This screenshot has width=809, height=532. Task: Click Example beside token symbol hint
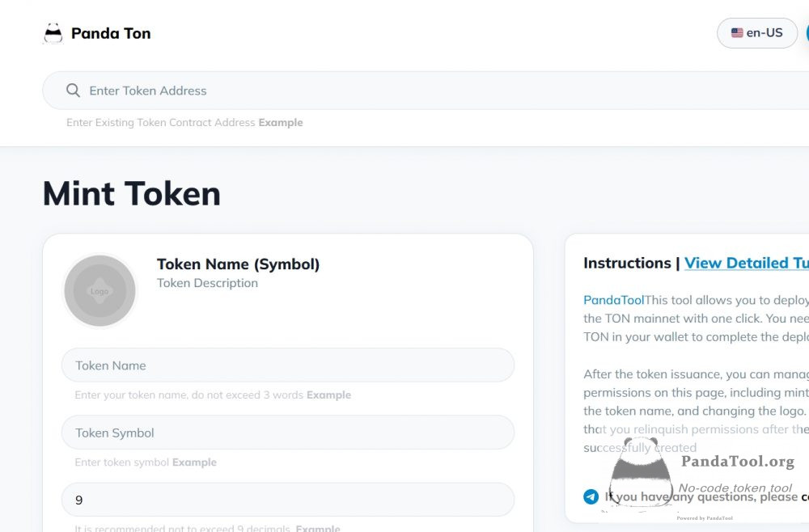194,462
